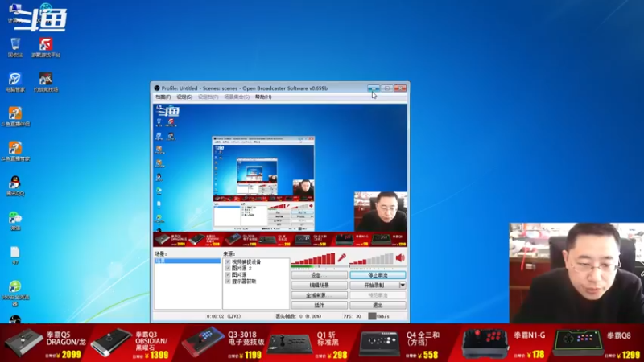This screenshot has height=362, width=644.
Task: Open the 档案(F) menu in OBS
Action: click(x=163, y=97)
